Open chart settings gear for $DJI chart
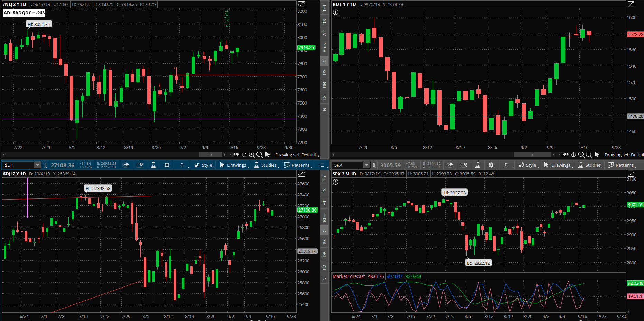The height and width of the screenshot is (321, 644). click(x=167, y=165)
